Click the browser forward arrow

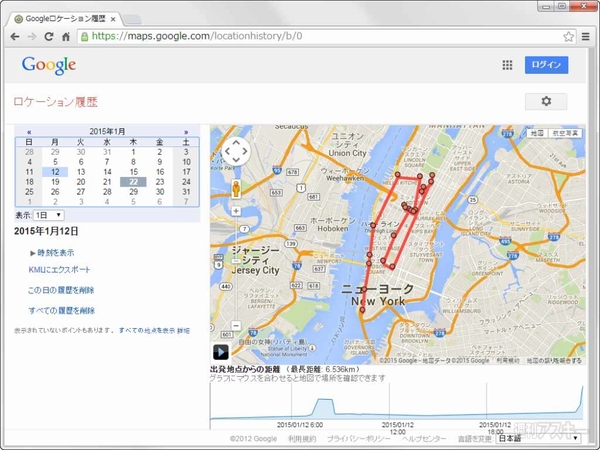[x=32, y=36]
